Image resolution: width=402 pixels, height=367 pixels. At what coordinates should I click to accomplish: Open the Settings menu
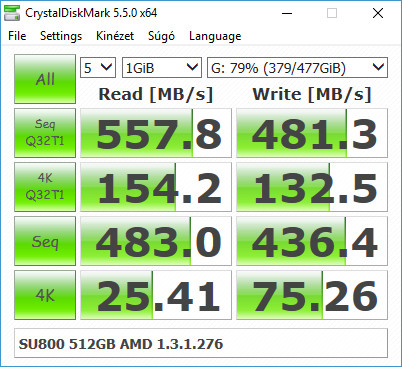[x=61, y=36]
